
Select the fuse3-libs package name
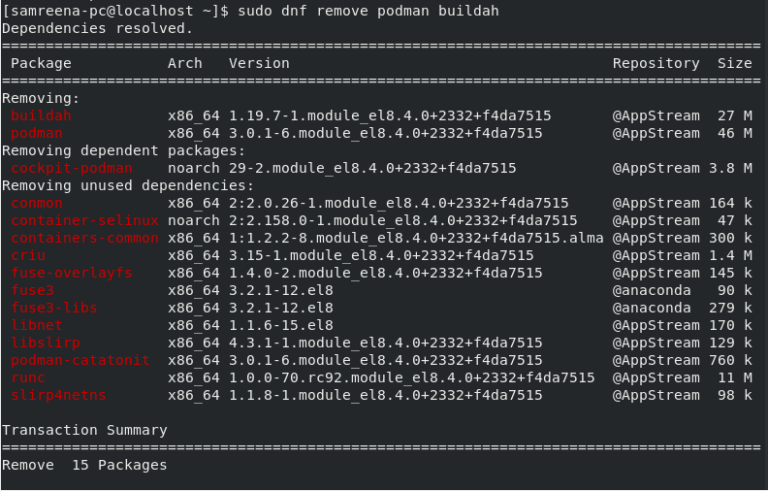54,308
